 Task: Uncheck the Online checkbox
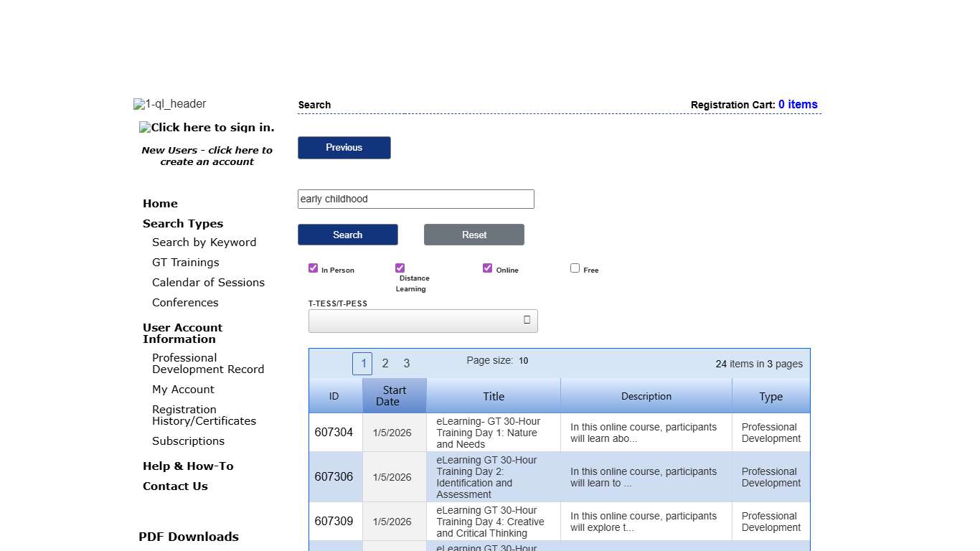click(487, 268)
